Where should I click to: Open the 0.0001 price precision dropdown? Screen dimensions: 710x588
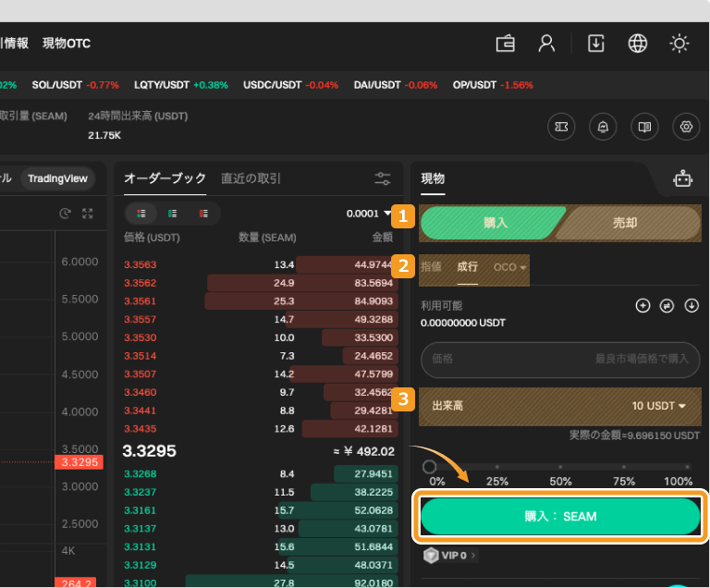click(x=368, y=214)
